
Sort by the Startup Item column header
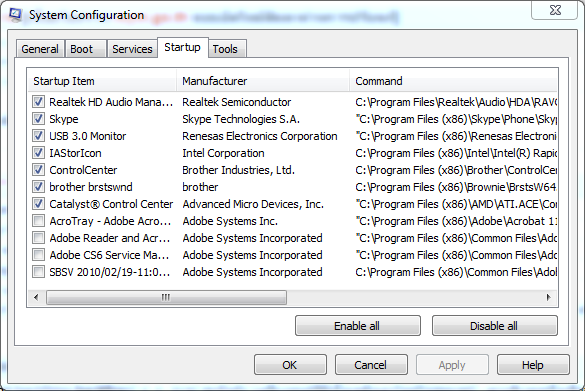click(x=102, y=81)
